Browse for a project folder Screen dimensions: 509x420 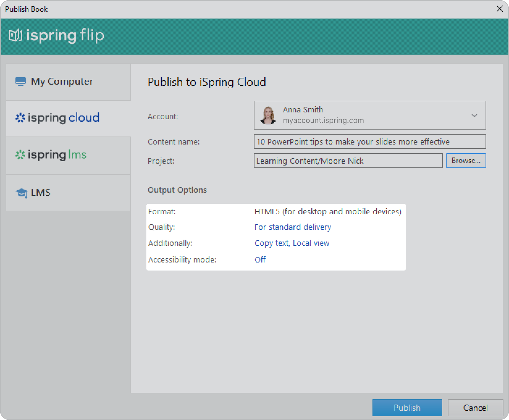[x=465, y=161]
